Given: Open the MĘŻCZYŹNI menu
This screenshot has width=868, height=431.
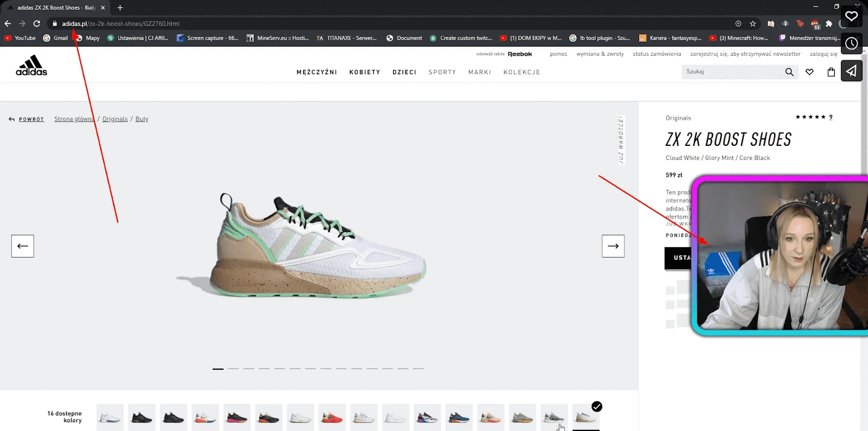Looking at the screenshot, I should click(317, 72).
